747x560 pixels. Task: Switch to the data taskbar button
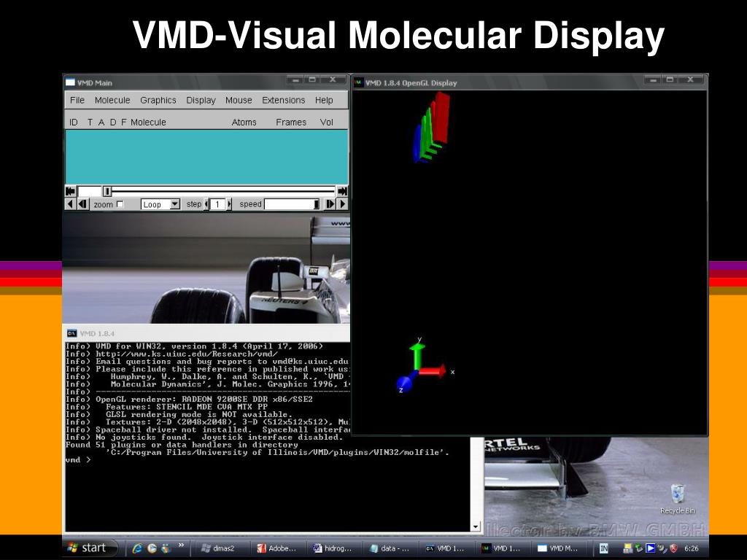tap(390, 548)
